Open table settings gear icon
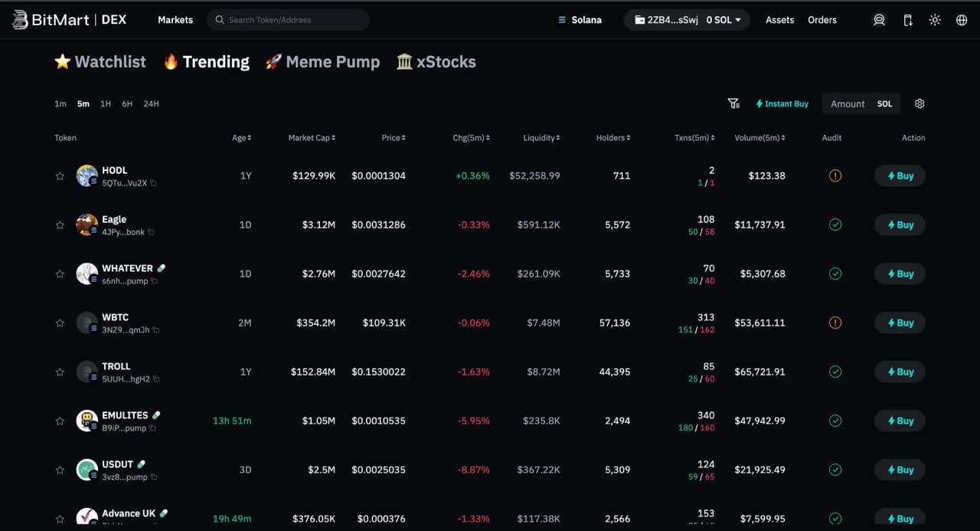 (x=920, y=103)
